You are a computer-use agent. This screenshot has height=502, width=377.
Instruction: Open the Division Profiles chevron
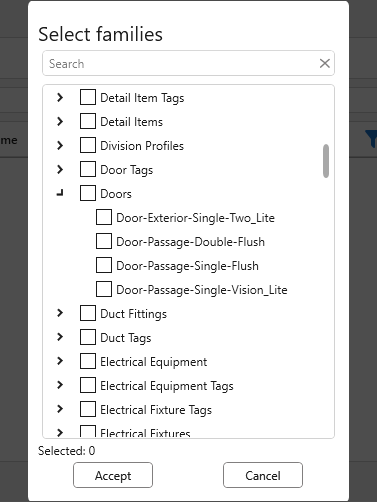[x=60, y=145]
